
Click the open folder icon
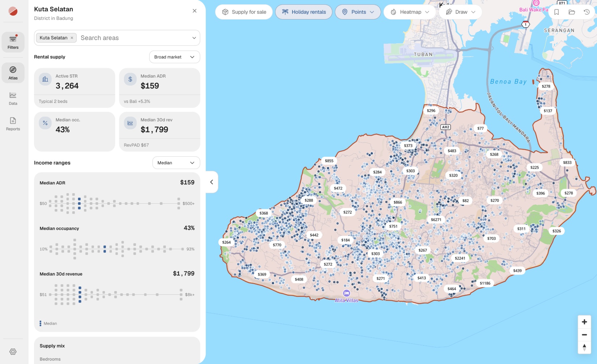[572, 12]
